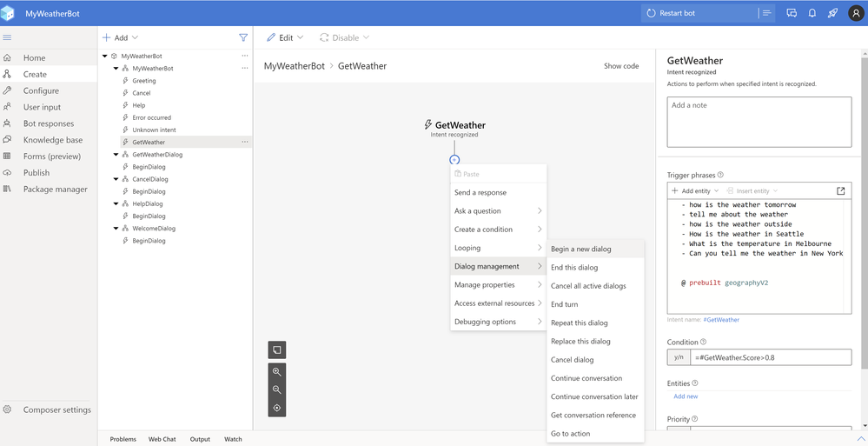The width and height of the screenshot is (868, 446).
Task: Switch to the Problems tab
Action: click(123, 439)
